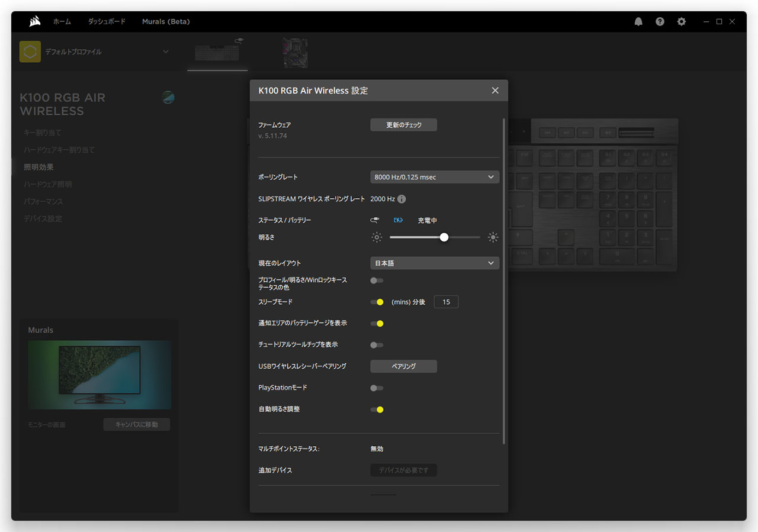Minimize the iCUE window
This screenshot has width=758, height=532.
point(706,21)
